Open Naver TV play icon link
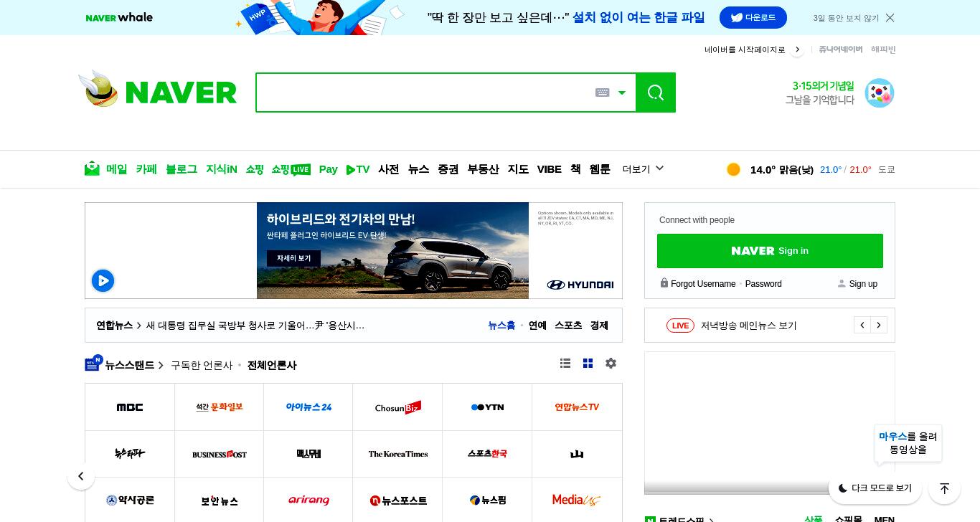The image size is (980, 522). pyautogui.click(x=357, y=169)
